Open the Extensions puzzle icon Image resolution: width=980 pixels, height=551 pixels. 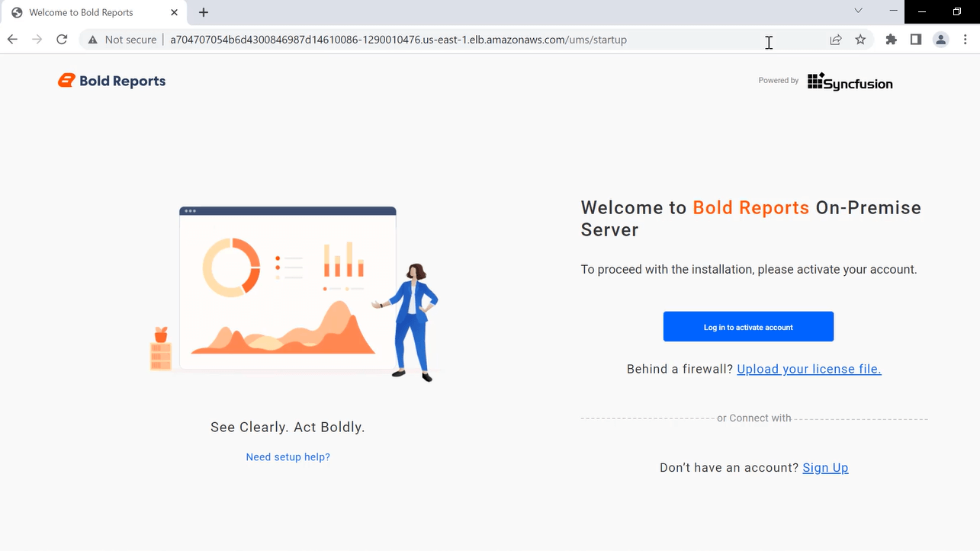coord(891,40)
